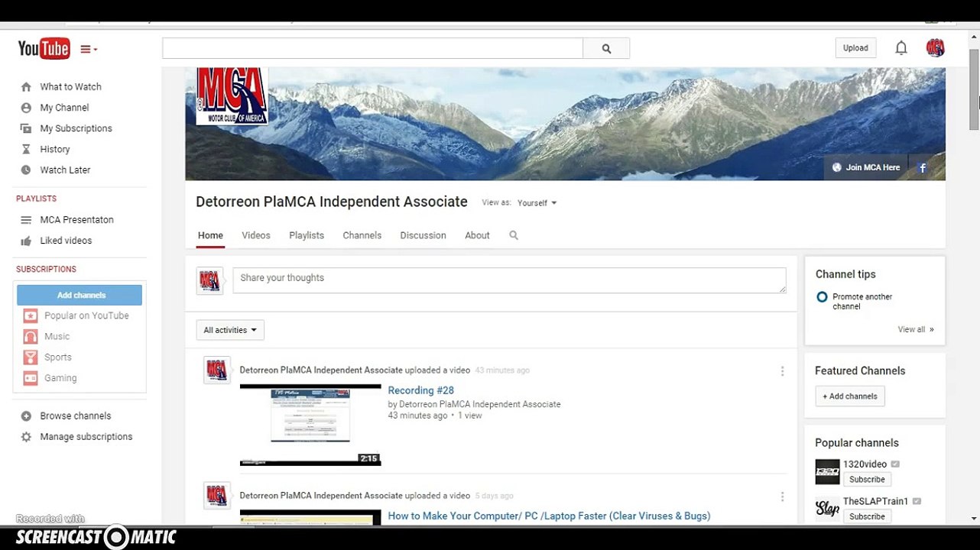Switch to the Playlists tab

click(x=307, y=235)
